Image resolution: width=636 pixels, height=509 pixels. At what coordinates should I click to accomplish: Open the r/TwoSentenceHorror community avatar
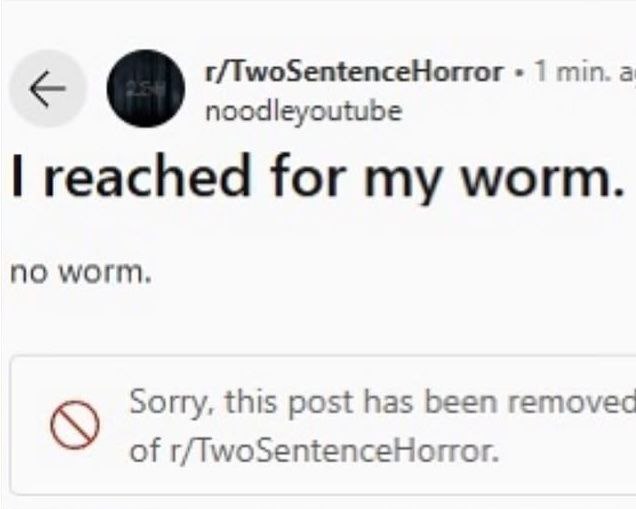click(x=146, y=88)
